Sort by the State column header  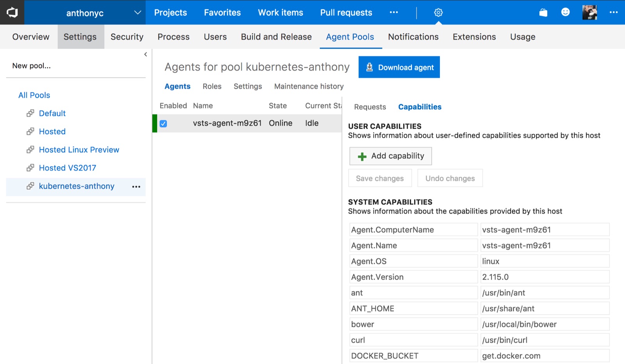278,106
